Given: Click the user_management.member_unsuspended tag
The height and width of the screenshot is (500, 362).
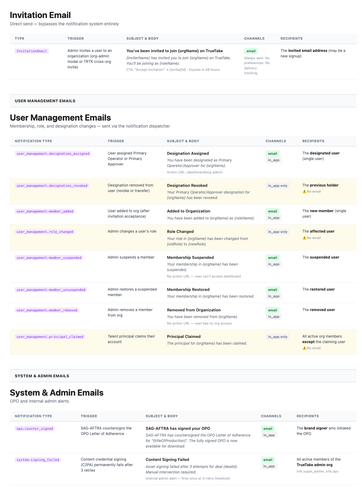Looking at the screenshot, I should [x=51, y=290].
